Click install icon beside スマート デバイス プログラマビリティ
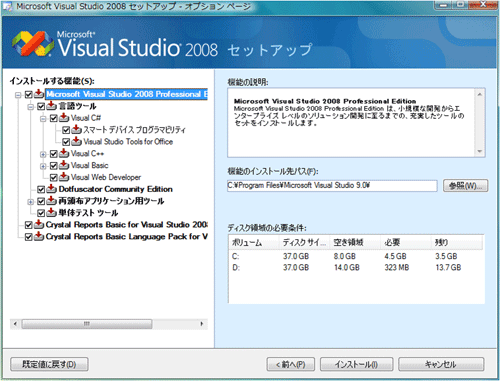This screenshot has height=381, width=500. (76, 130)
